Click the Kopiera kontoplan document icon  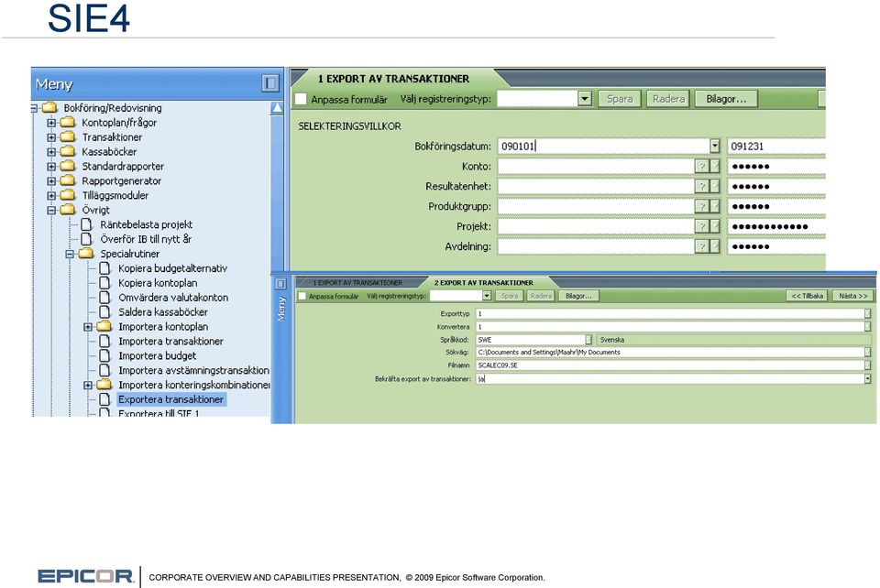click(x=104, y=282)
